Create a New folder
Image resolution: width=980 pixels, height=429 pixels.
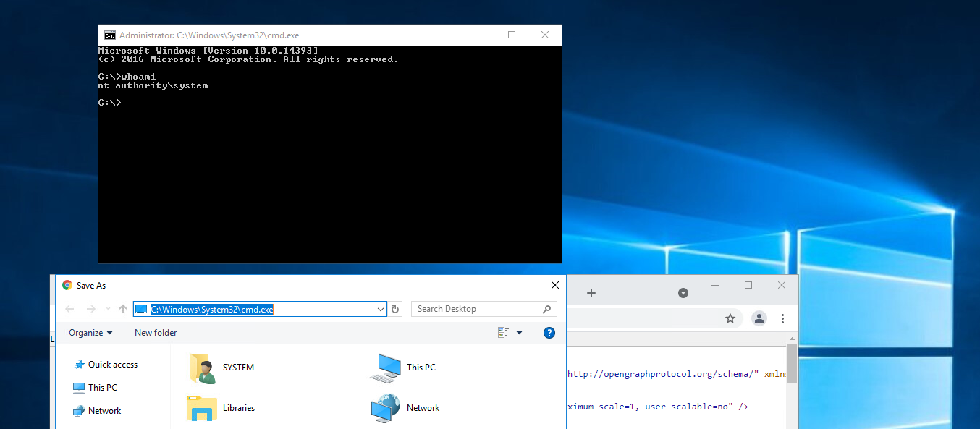tap(156, 333)
